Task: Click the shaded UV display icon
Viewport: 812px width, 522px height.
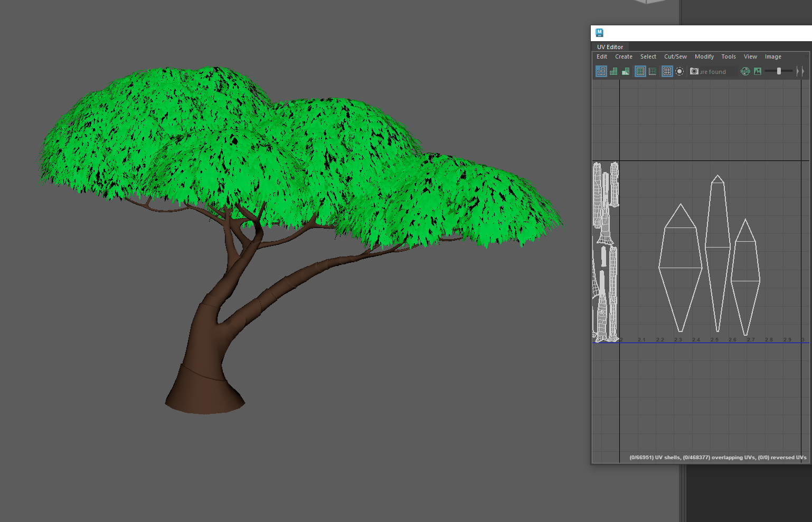Action: click(x=613, y=71)
